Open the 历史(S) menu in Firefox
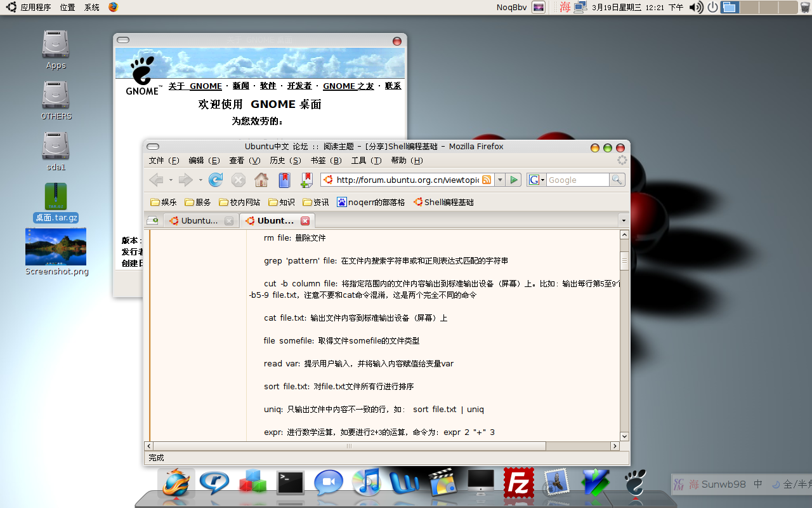This screenshot has height=508, width=812. pos(285,161)
